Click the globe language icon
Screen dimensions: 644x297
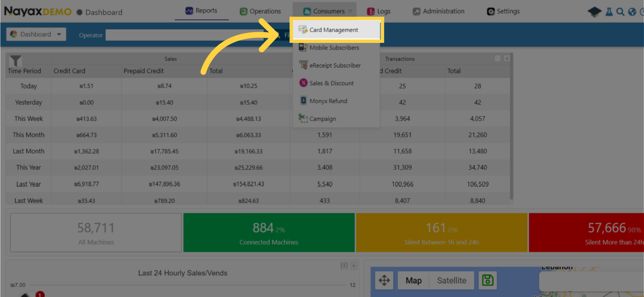pyautogui.click(x=632, y=12)
